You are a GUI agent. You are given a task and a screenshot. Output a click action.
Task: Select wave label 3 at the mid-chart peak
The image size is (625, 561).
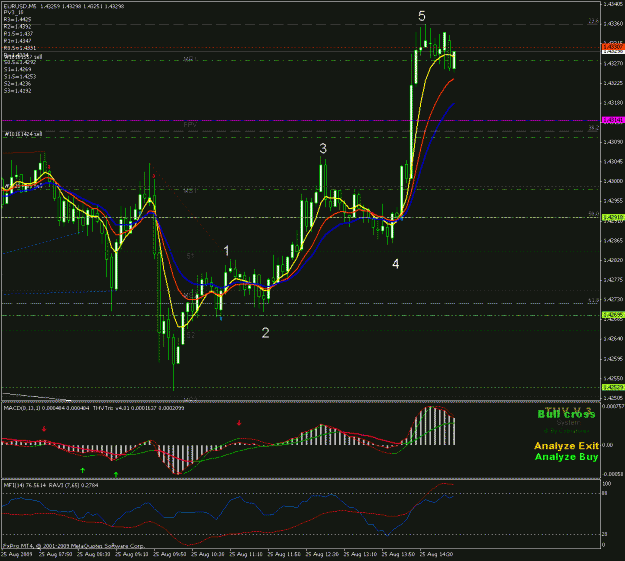(x=323, y=149)
